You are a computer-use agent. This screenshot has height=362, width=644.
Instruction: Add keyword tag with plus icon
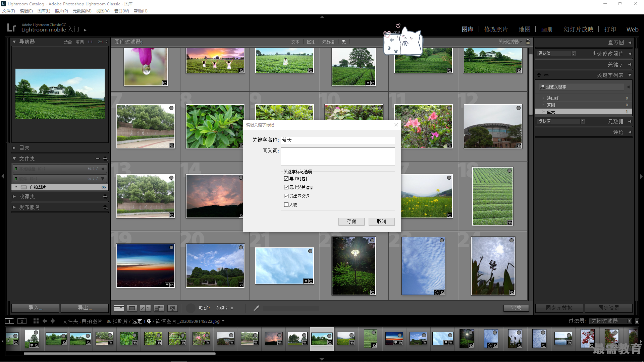[539, 75]
